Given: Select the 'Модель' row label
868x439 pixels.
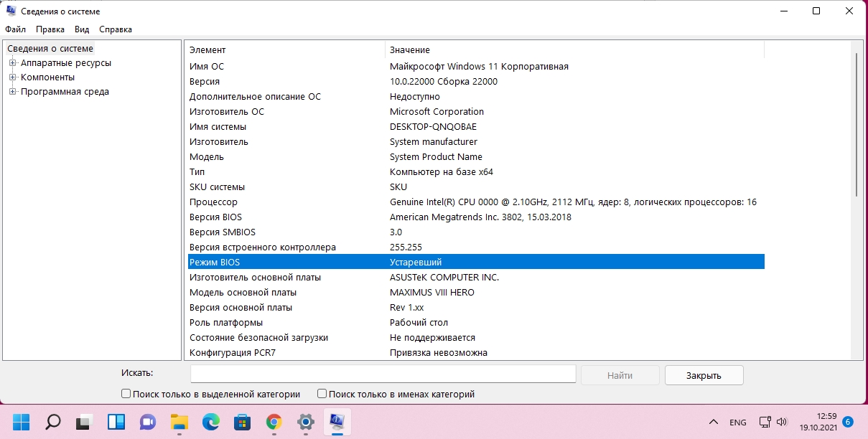Looking at the screenshot, I should 207,157.
